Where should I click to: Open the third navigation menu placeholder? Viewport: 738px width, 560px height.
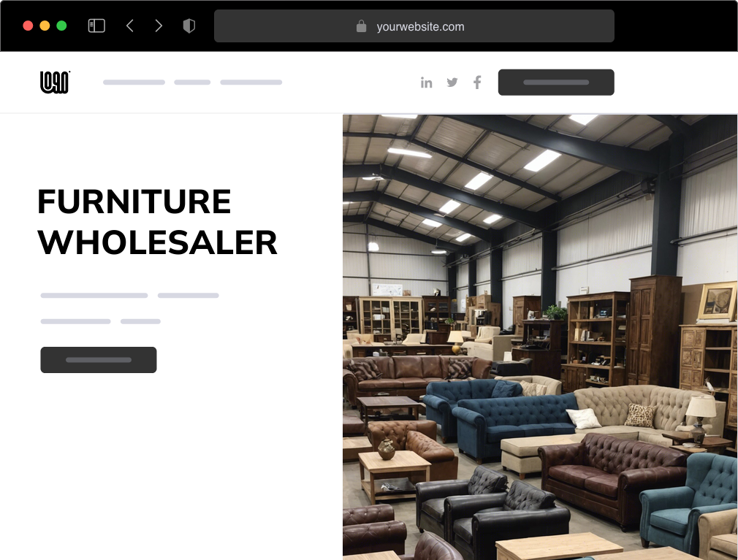(x=251, y=83)
